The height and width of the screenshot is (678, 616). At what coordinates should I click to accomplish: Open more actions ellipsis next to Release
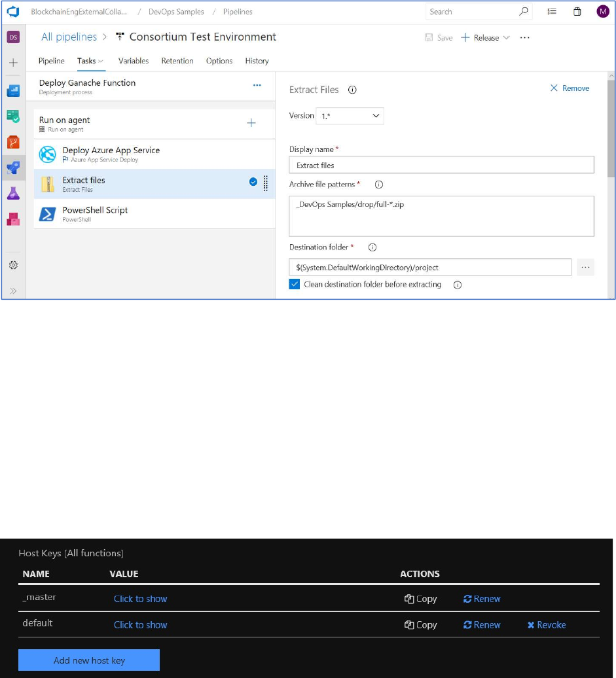[x=525, y=37]
